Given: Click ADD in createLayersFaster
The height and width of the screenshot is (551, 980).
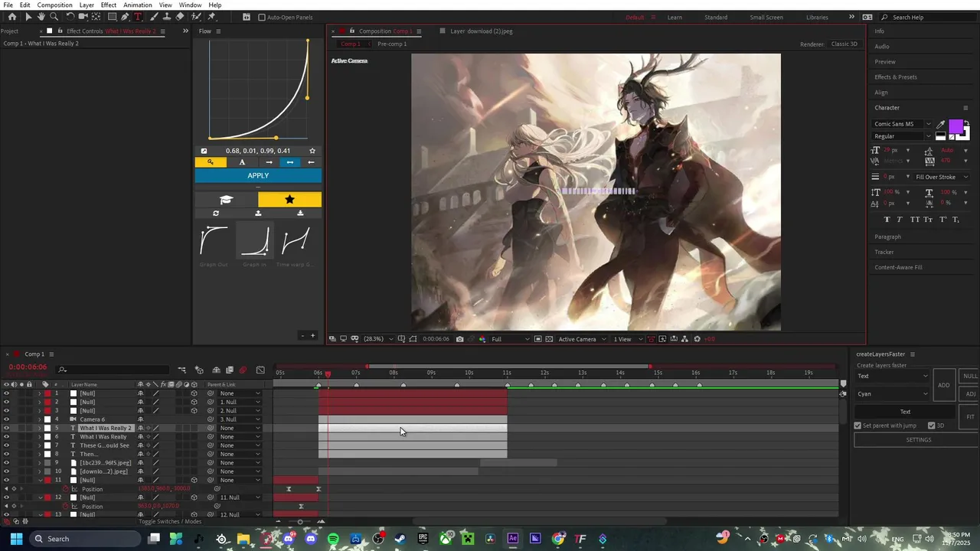Looking at the screenshot, I should tap(944, 385).
